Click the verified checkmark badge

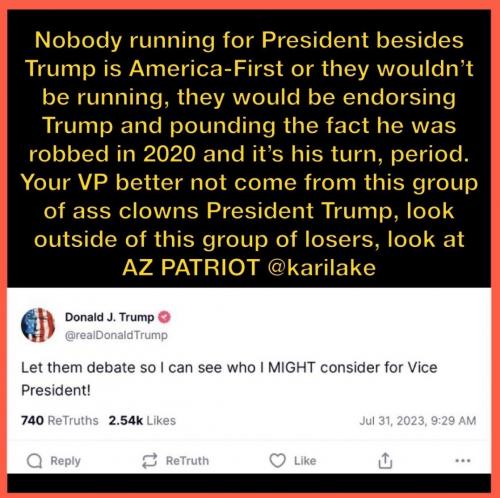coord(164,317)
